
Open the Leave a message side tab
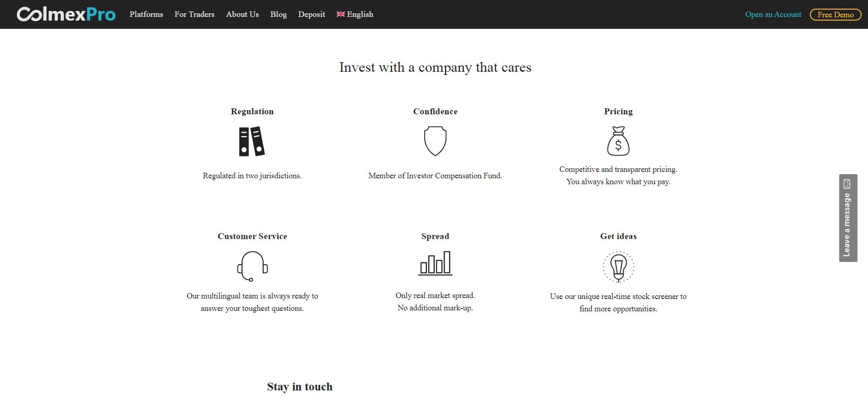pyautogui.click(x=848, y=218)
